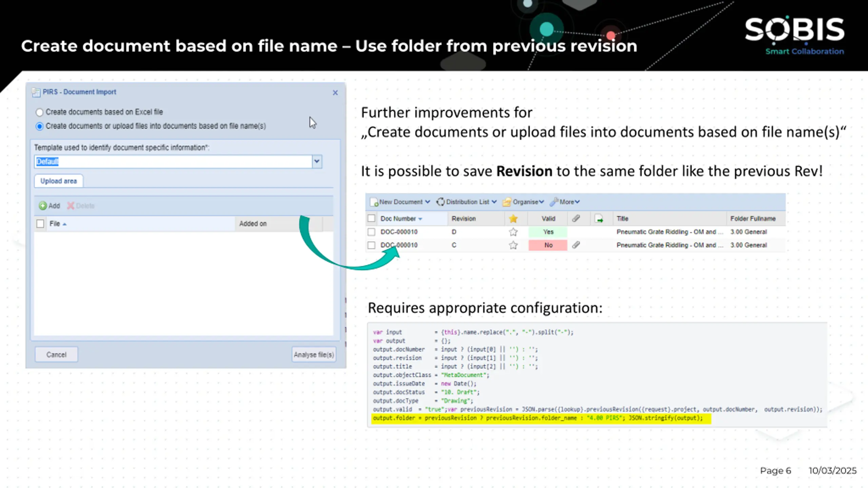Click the Cancel button
Viewport: 868px width, 488px height.
tap(56, 354)
